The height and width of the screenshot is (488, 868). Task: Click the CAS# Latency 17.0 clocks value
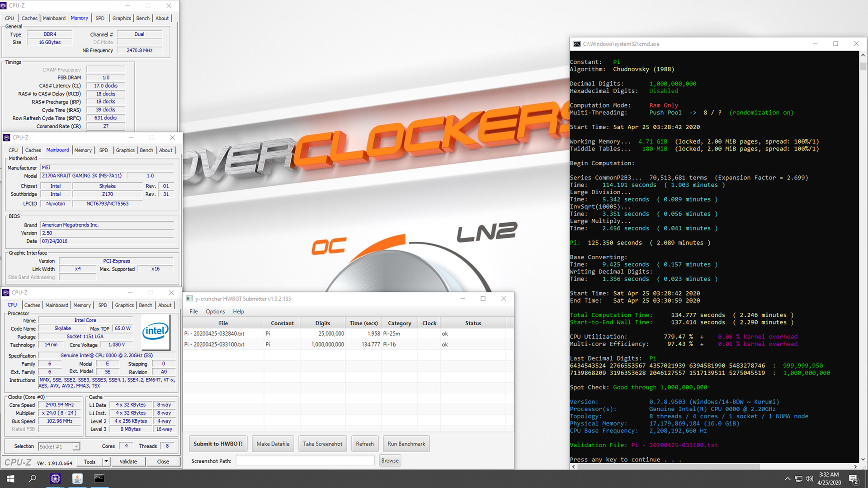[105, 86]
